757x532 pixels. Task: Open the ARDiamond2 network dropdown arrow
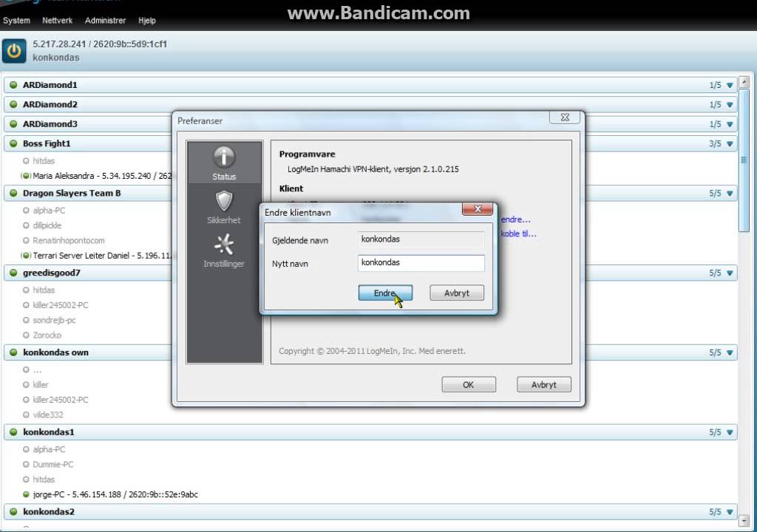(x=730, y=105)
